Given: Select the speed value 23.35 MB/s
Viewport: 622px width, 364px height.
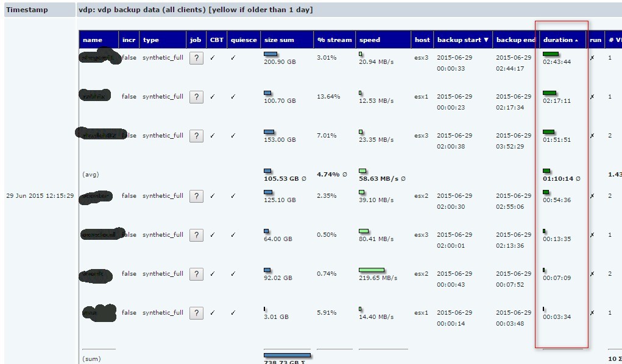Looking at the screenshot, I should click(x=376, y=139).
